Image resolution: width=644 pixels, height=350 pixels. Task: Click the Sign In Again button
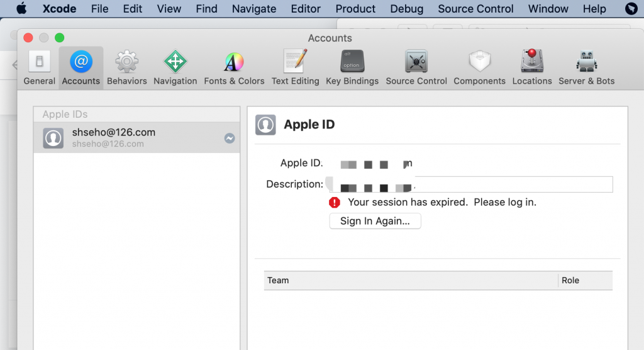point(375,222)
